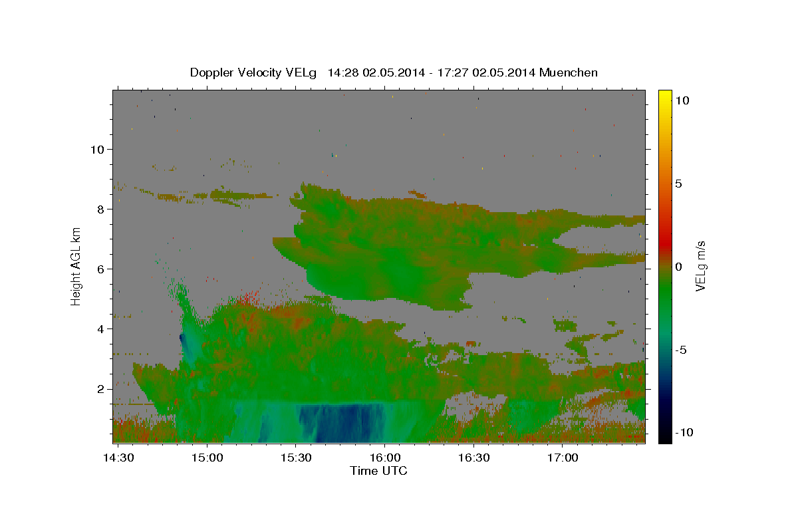Viewport: 798px width, 532px height.
Task: Click the height tick label '6'
Action: tap(102, 269)
